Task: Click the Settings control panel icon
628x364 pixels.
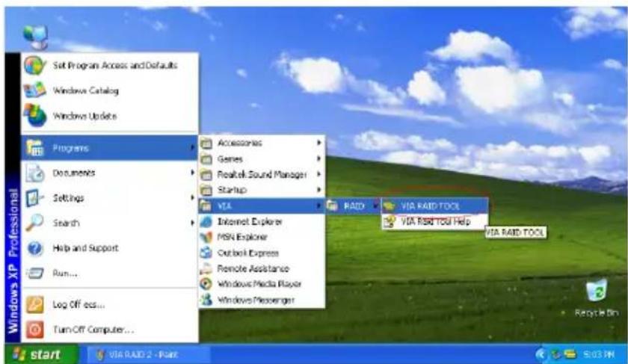Action: pos(34,198)
